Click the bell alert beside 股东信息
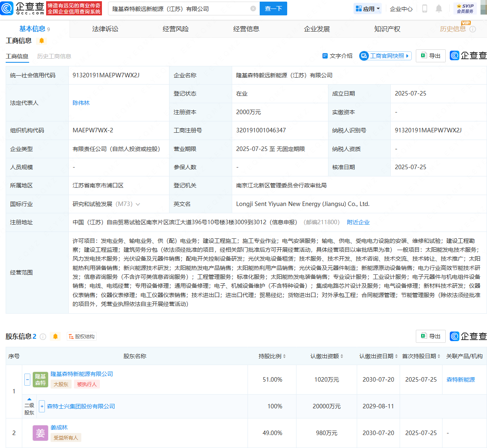The image size is (487, 448). 55,336
